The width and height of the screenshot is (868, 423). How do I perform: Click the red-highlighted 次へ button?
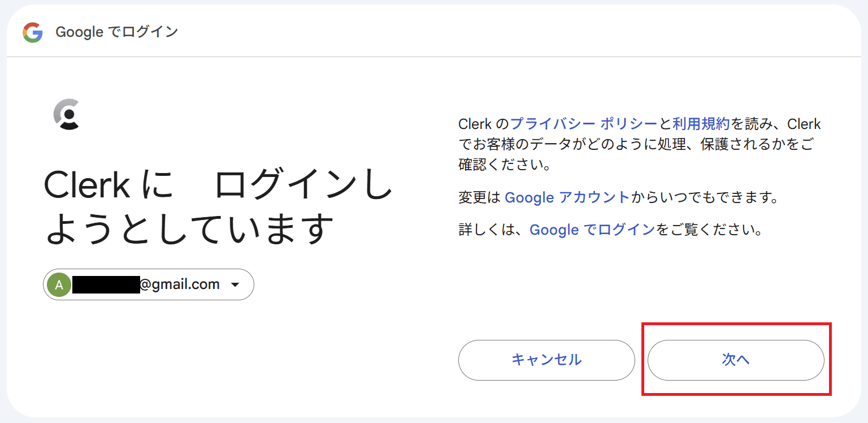(x=736, y=360)
